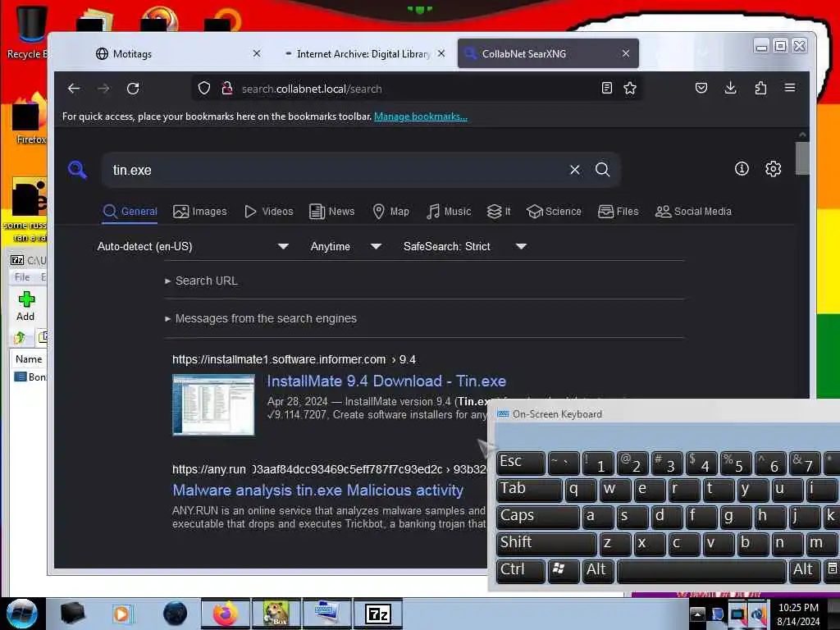Open the Pocket save icon

(701, 88)
